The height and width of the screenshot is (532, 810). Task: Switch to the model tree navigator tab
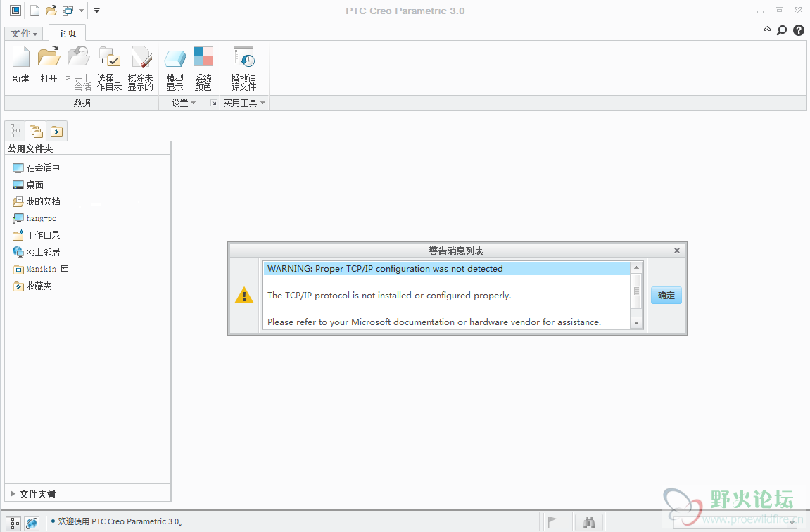click(15, 131)
